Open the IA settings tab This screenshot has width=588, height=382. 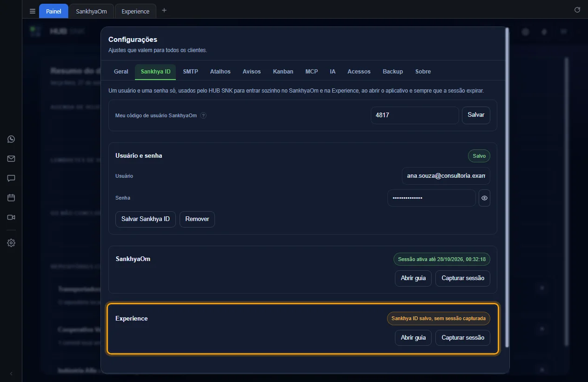(x=333, y=72)
